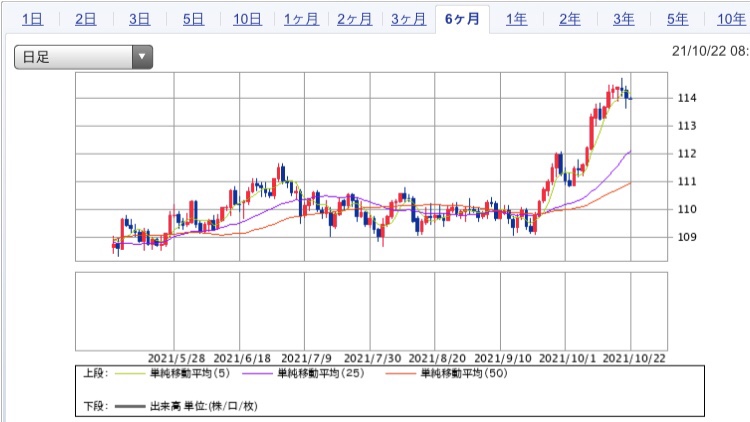Open the 日足 candle interval dropdown
This screenshot has height=422, width=750.
(75, 58)
